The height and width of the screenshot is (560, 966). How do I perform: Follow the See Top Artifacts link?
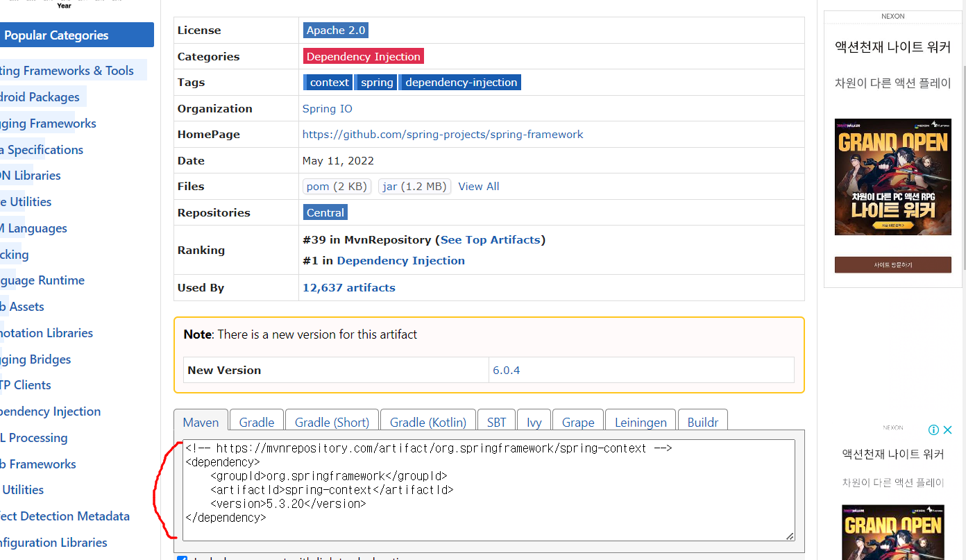[490, 240]
